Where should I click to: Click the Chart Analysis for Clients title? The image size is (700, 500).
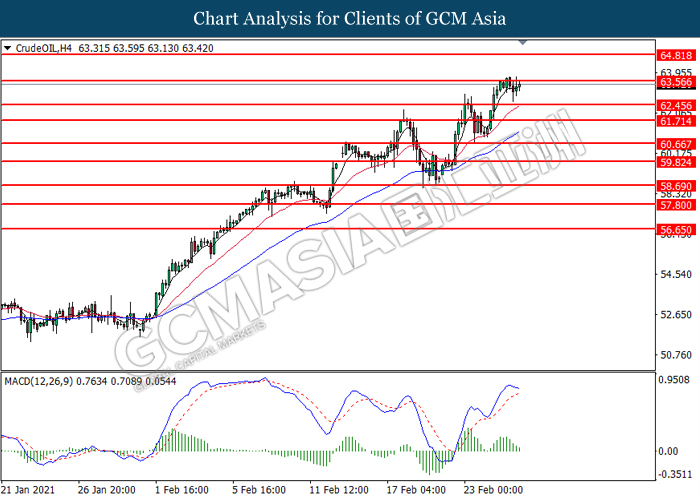point(350,19)
